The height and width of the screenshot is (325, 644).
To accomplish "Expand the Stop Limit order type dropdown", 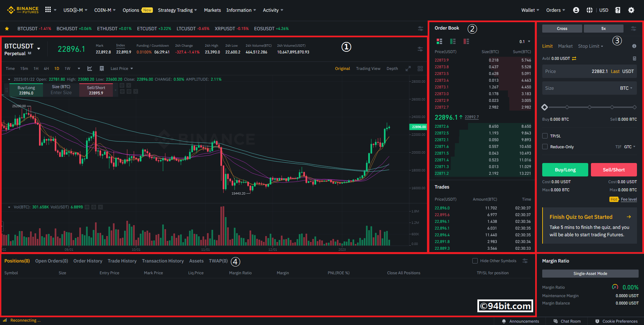I will [x=590, y=46].
